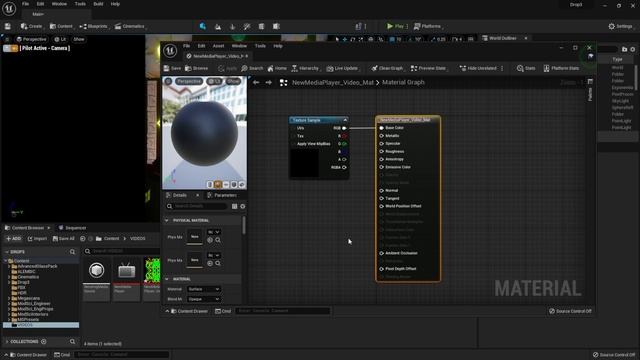The height and width of the screenshot is (360, 640).
Task: Open the preview viewport Perspective dropdown
Action: tap(189, 81)
